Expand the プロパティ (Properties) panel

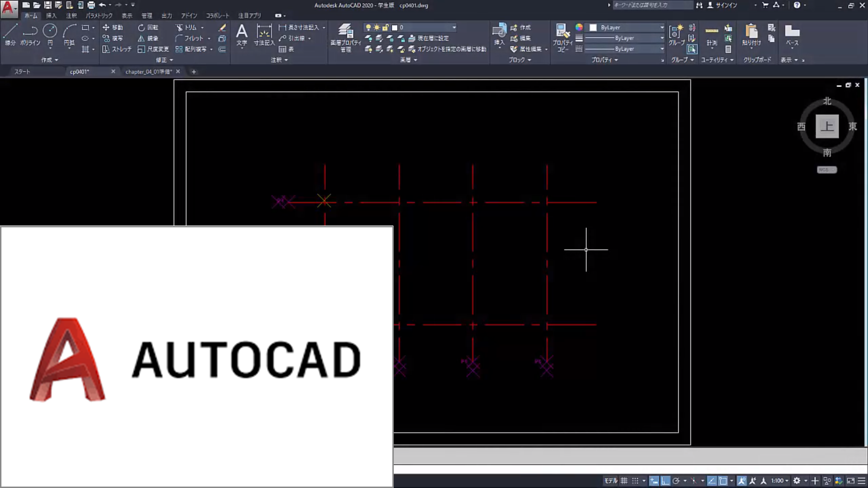pyautogui.click(x=605, y=60)
